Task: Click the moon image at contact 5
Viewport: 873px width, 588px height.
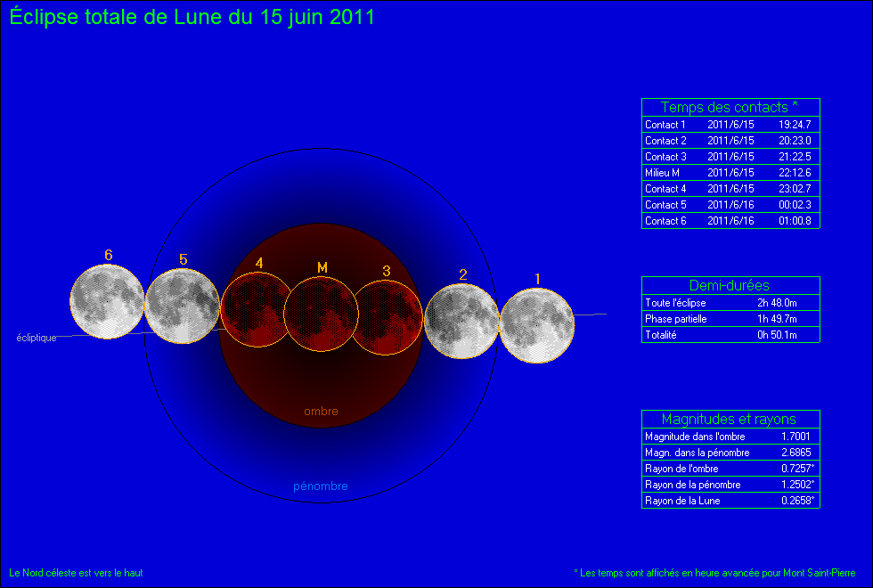Action: point(182,306)
